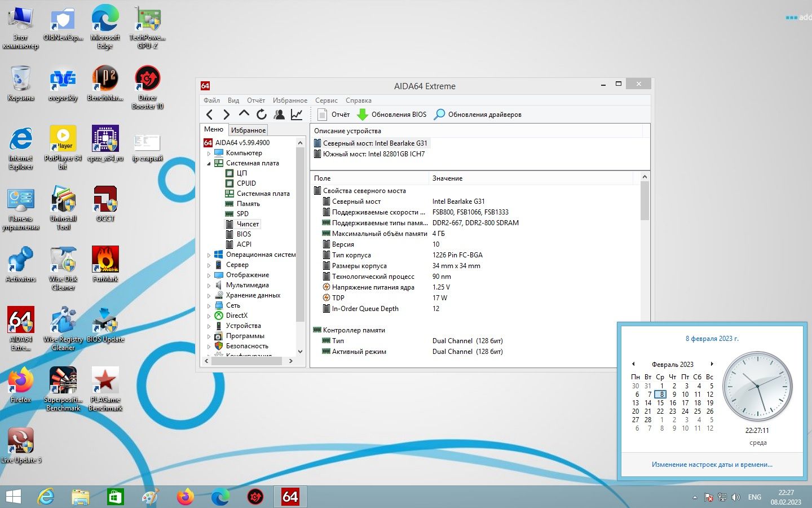Open the PotPlayer 64 bit desktop icon
The width and height of the screenshot is (812, 508).
[63, 148]
